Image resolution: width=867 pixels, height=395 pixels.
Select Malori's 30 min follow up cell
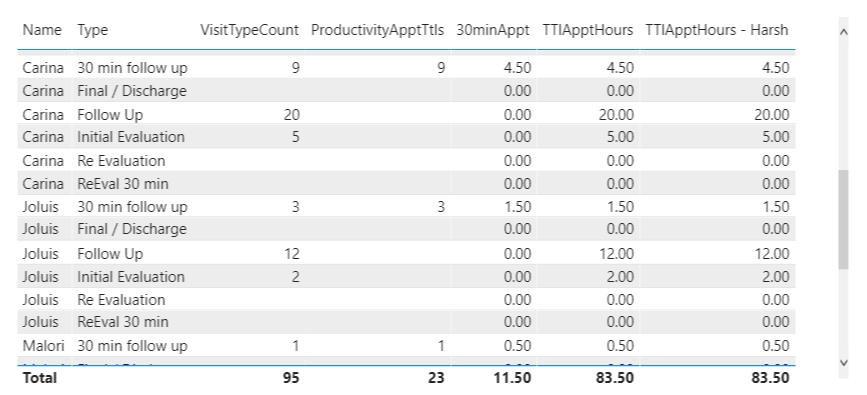(x=132, y=346)
